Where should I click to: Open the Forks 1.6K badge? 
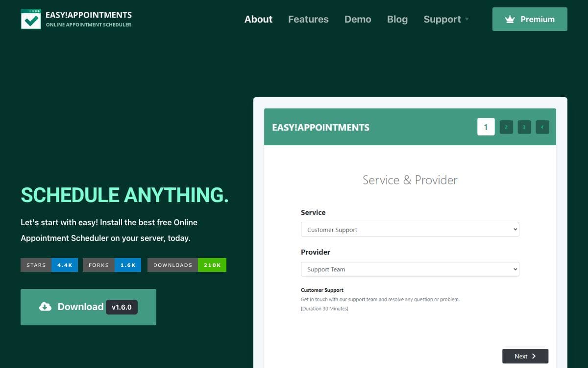[x=112, y=265]
